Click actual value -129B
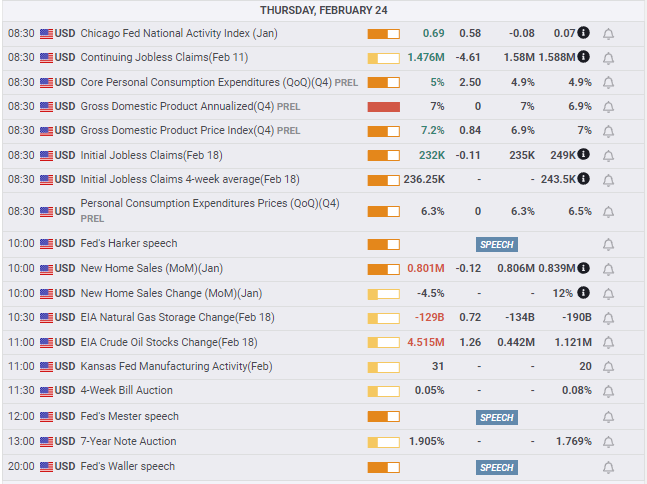The height and width of the screenshot is (484, 647). click(x=430, y=317)
